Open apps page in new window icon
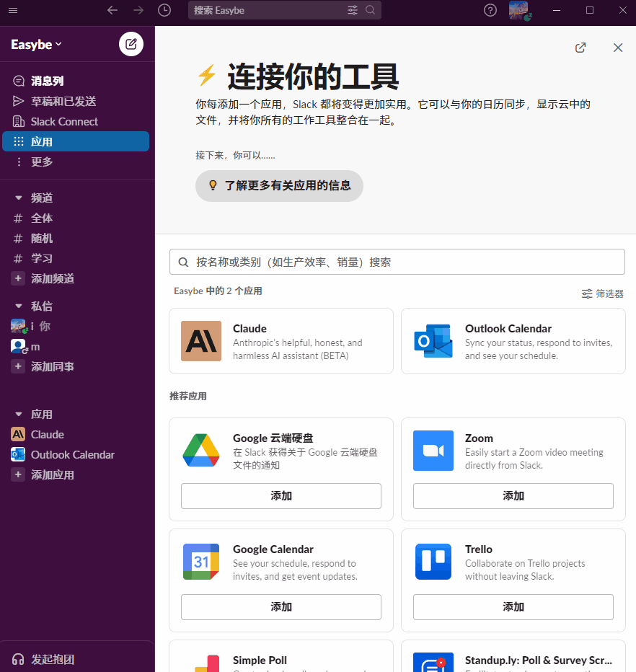Screen dimensions: 636x672 click(x=580, y=48)
